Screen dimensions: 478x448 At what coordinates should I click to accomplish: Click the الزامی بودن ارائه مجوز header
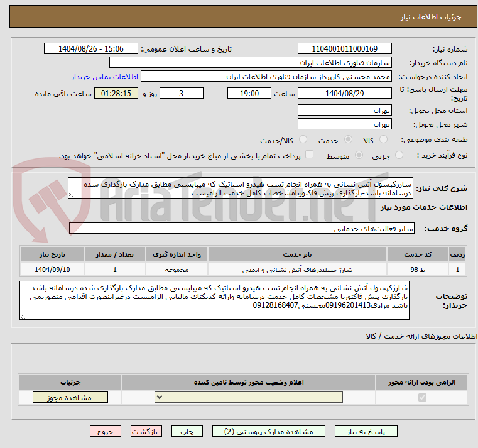tap(422, 382)
